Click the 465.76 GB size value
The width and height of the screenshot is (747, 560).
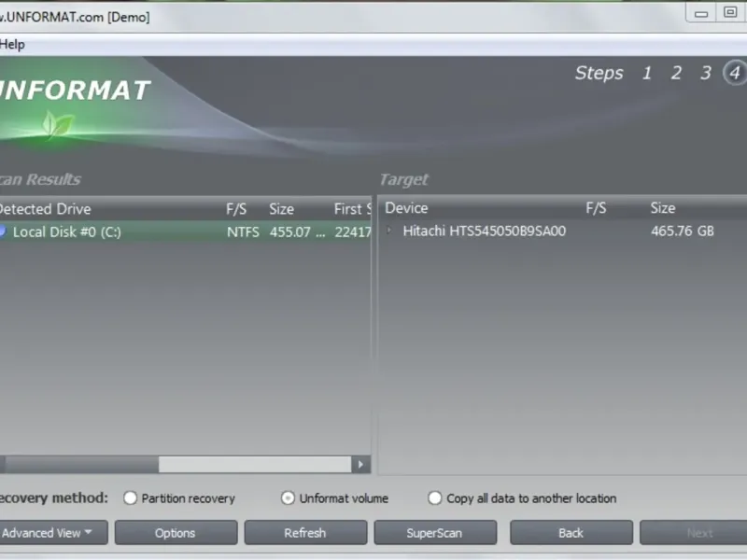[x=683, y=231]
